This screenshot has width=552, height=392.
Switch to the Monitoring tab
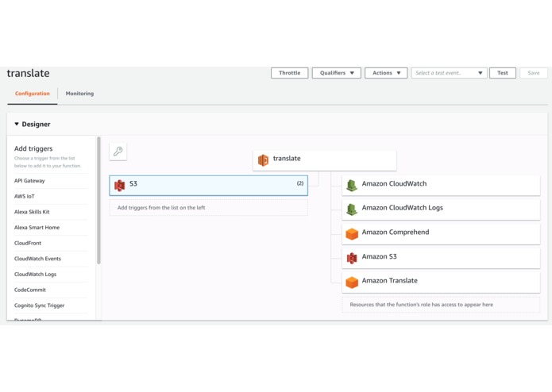[x=79, y=94]
